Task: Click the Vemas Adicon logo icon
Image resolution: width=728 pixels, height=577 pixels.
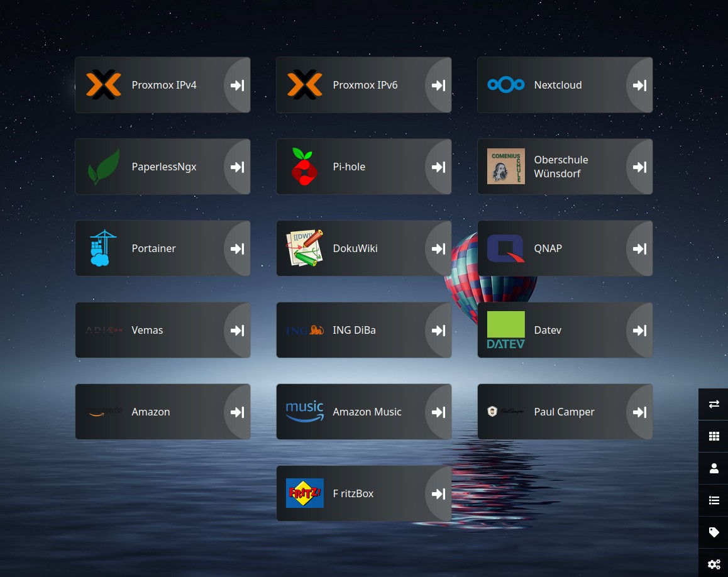Action: (104, 330)
